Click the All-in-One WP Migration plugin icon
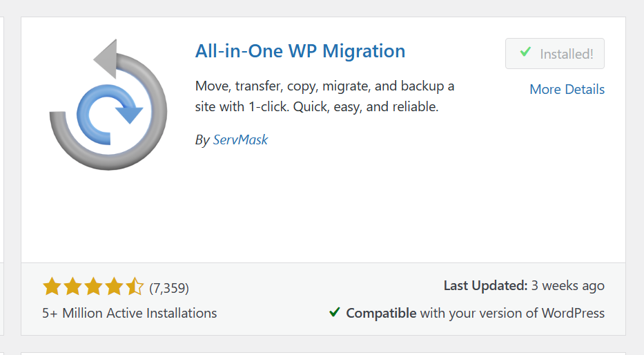Image resolution: width=644 pixels, height=355 pixels. click(108, 104)
